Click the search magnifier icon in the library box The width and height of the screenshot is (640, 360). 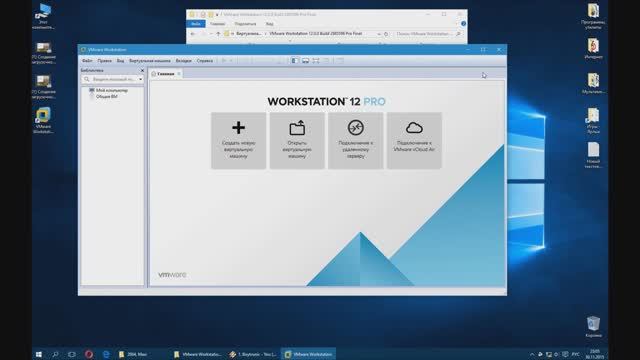[87, 79]
